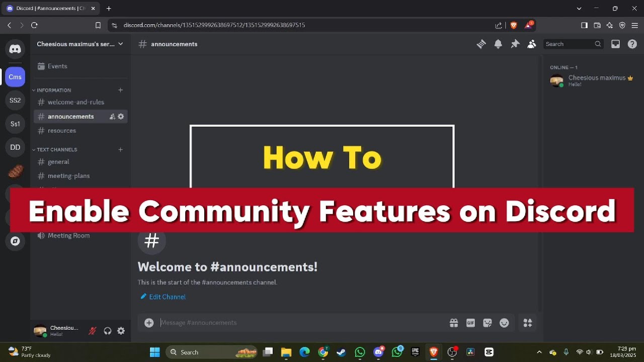The height and width of the screenshot is (362, 644).
Task: Collapse the Text Channels category
Action: [x=54, y=150]
